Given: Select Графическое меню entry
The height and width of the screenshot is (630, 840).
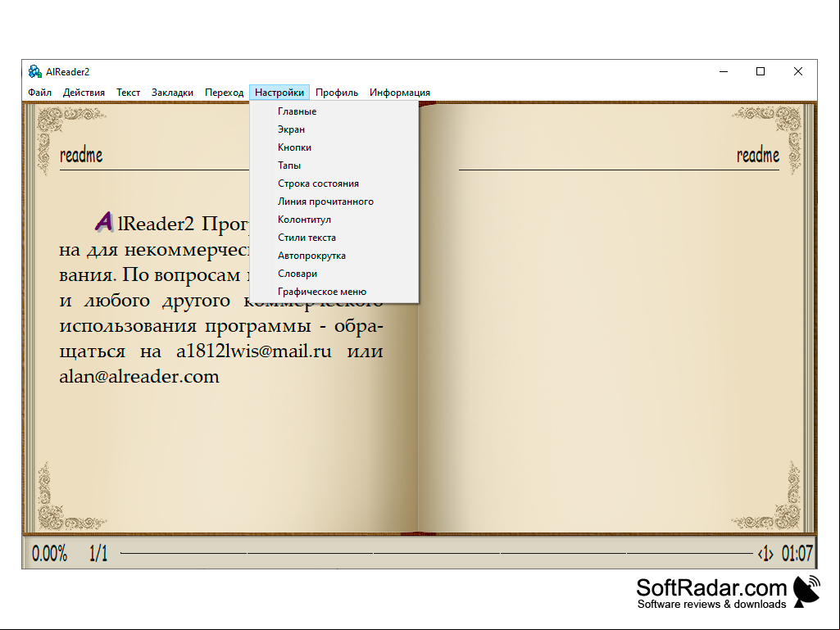Looking at the screenshot, I should coord(334,292).
